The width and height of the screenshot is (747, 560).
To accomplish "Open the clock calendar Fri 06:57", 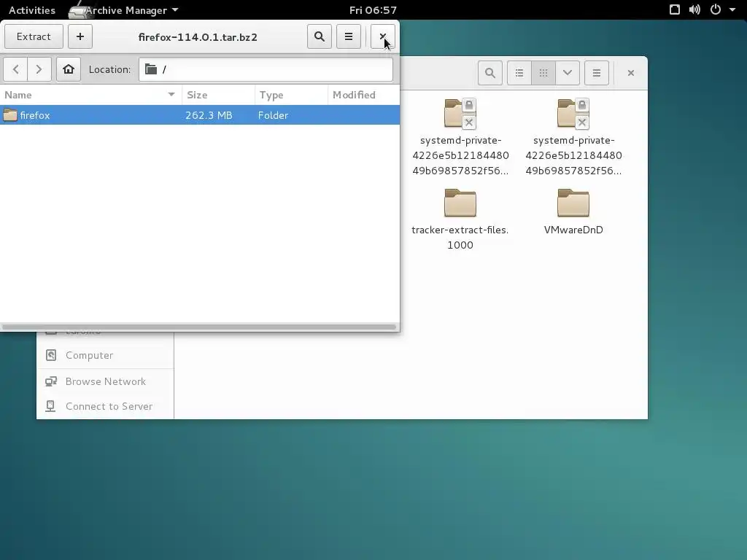I will [x=373, y=10].
